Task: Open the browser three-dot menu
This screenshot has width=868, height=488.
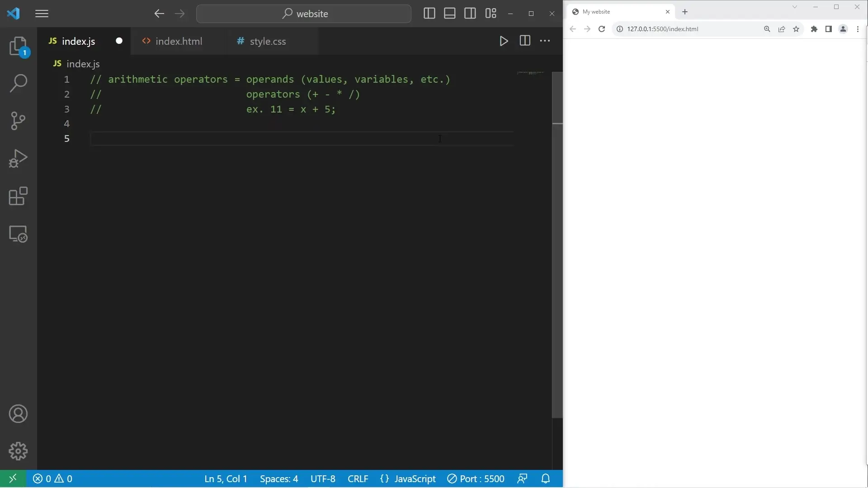Action: (858, 29)
